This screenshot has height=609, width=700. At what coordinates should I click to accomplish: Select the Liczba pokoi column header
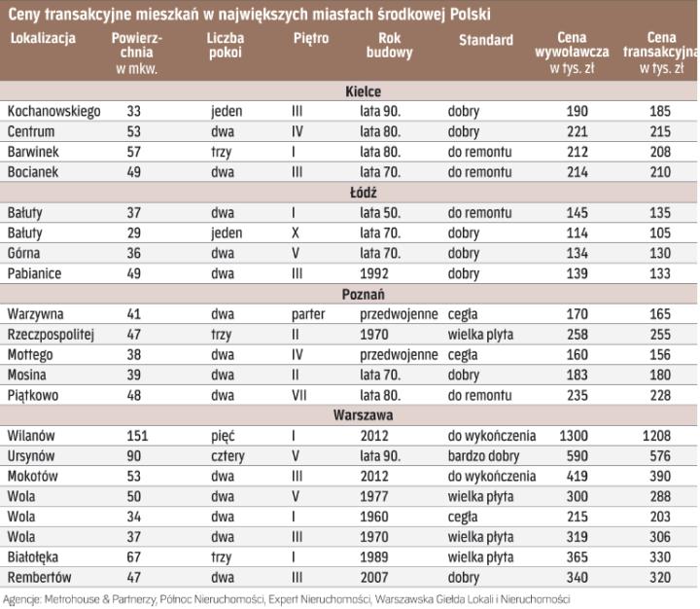(226, 46)
